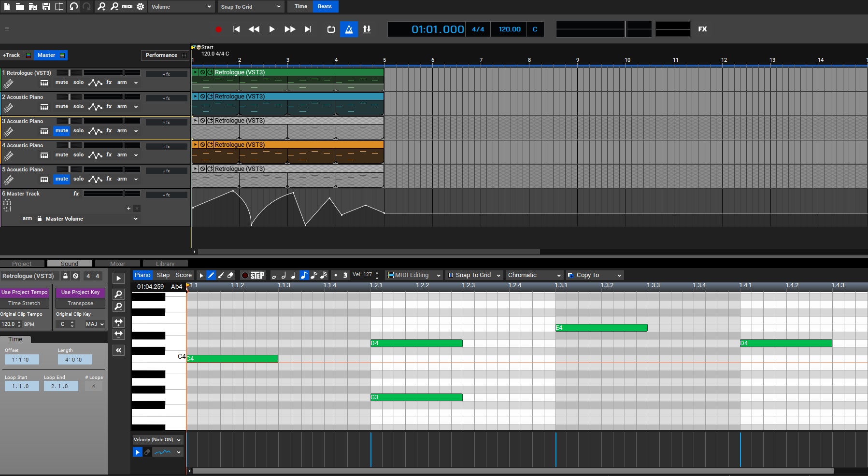
Task: Click Use Project Tempo button
Action: pos(25,292)
